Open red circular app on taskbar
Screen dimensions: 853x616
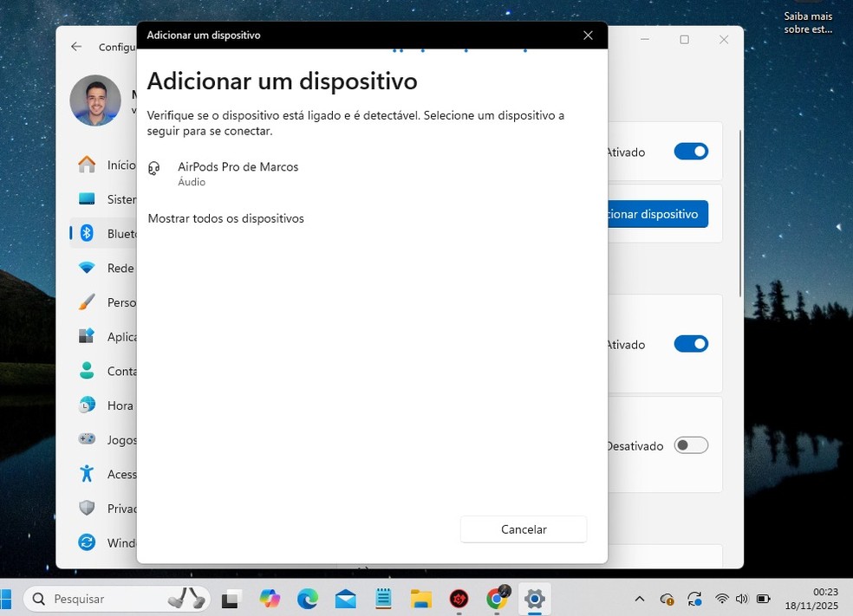click(459, 599)
